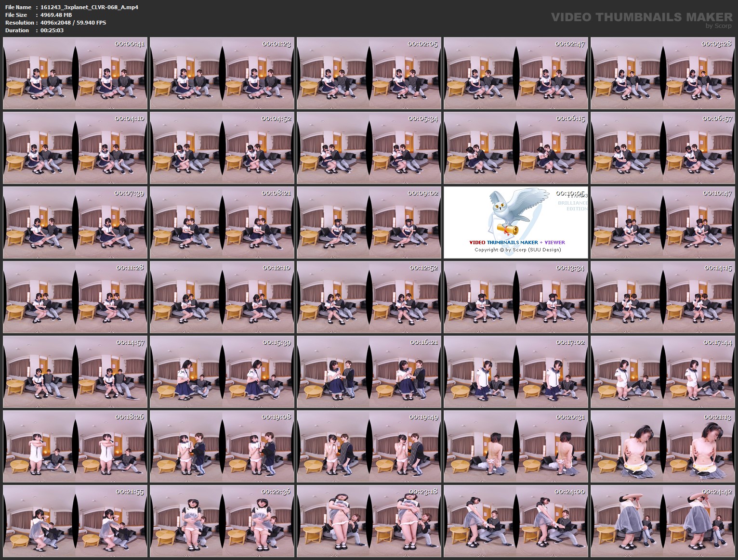Screen dimensions: 738x560
Task: Click the Copyright SUU Design line
Action: coord(517,250)
